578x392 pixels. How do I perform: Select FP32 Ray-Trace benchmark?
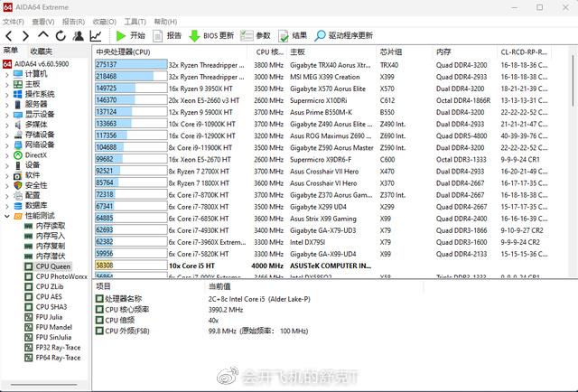pyautogui.click(x=58, y=348)
